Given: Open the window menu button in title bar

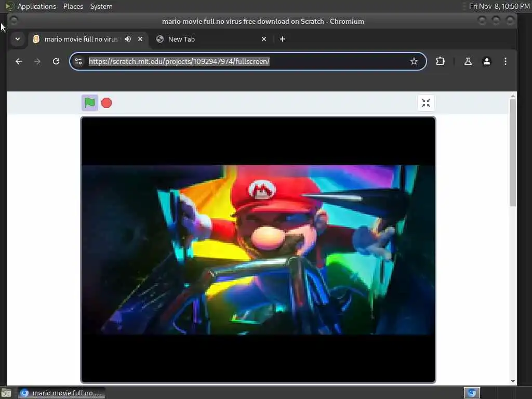Looking at the screenshot, I should coord(14,21).
